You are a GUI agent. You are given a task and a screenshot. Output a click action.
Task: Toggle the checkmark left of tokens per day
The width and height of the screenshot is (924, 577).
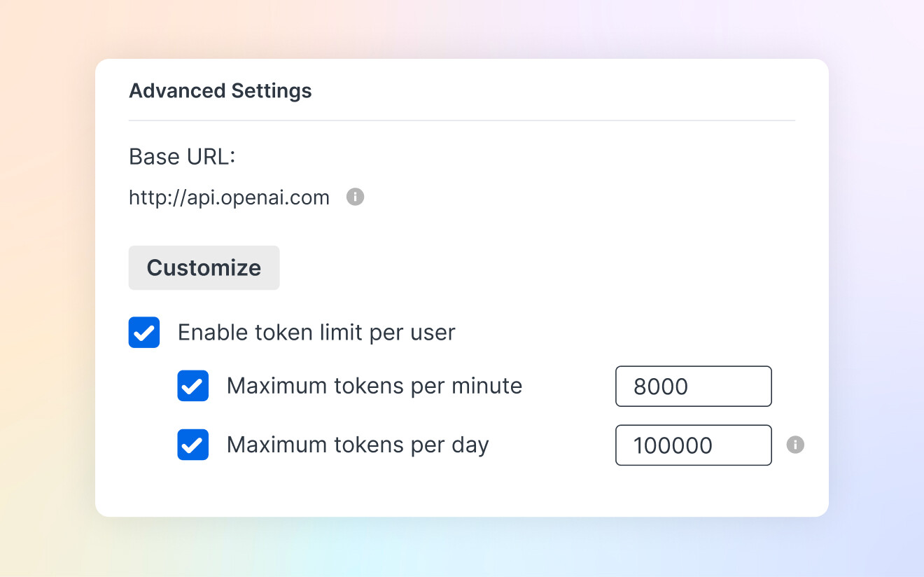tap(193, 445)
